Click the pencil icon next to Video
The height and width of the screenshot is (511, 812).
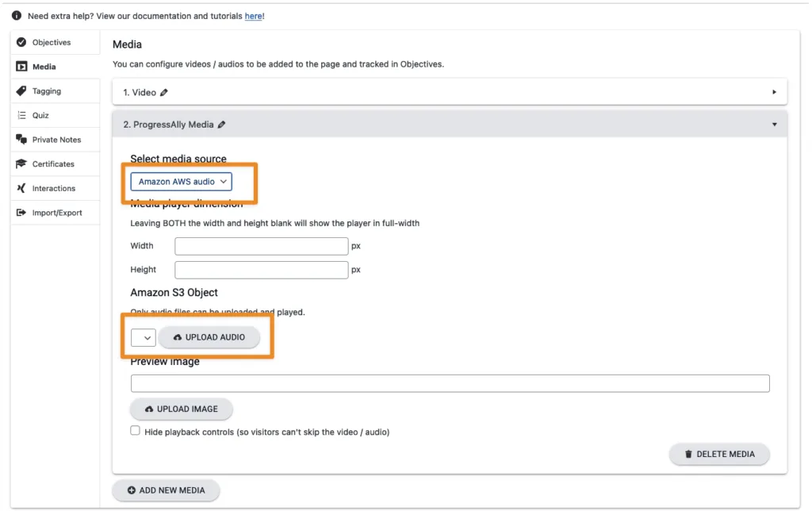point(164,91)
